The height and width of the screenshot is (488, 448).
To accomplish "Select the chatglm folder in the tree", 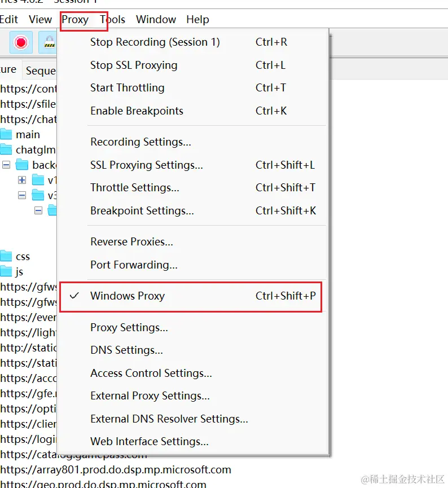I will 36,150.
